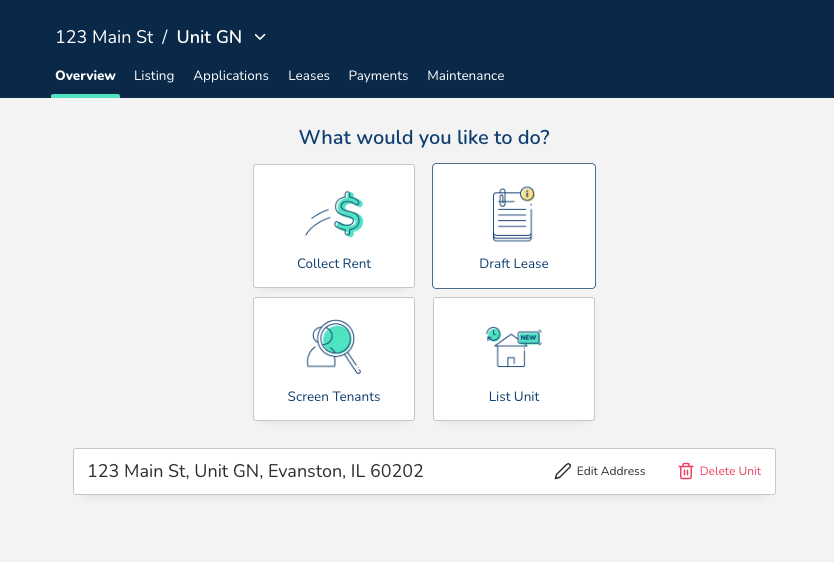Viewport: 834px width, 562px height.
Task: Click the pencil icon beside Edit Address
Action: 562,471
